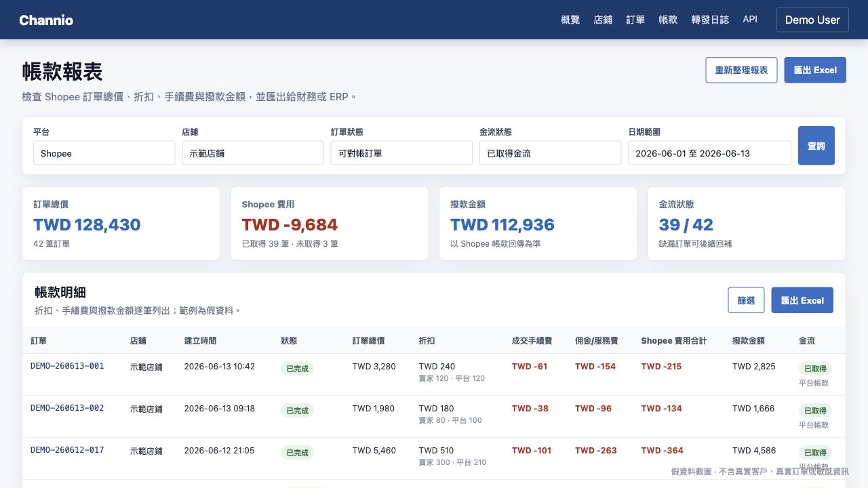
Task: Open order DEMO-260612-017
Action: tap(67, 450)
